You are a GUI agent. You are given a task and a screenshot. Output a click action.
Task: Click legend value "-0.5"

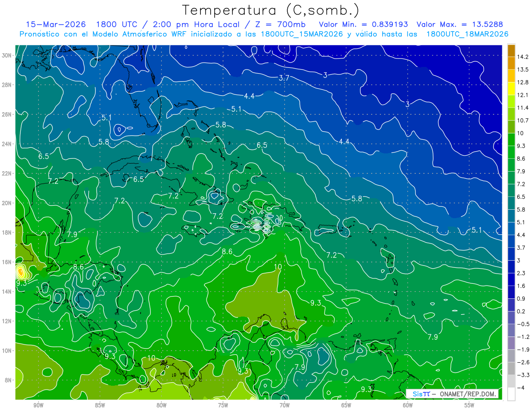point(524,324)
